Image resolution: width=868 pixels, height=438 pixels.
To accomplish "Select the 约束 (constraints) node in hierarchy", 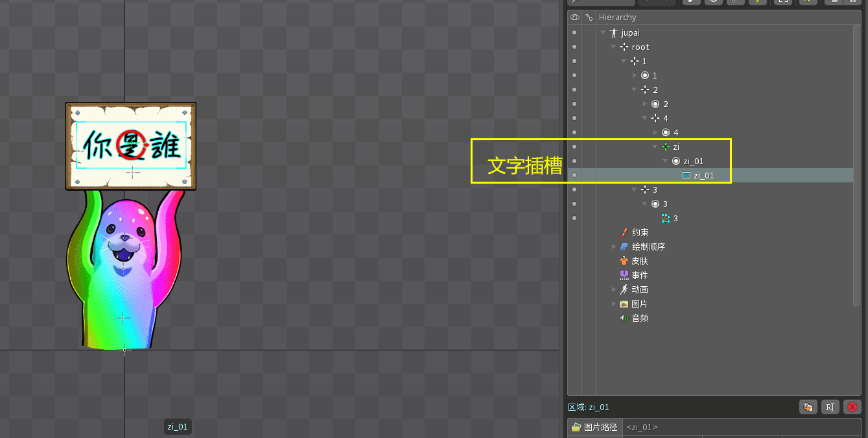I will 639,232.
